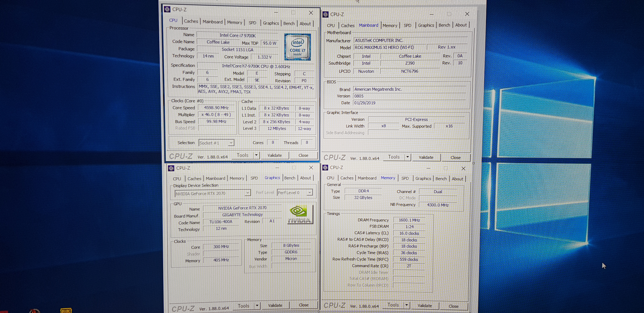Click CPU-Z app icon in Memory window titlebar
Viewport: 644px width, 313px height.
(x=325, y=168)
